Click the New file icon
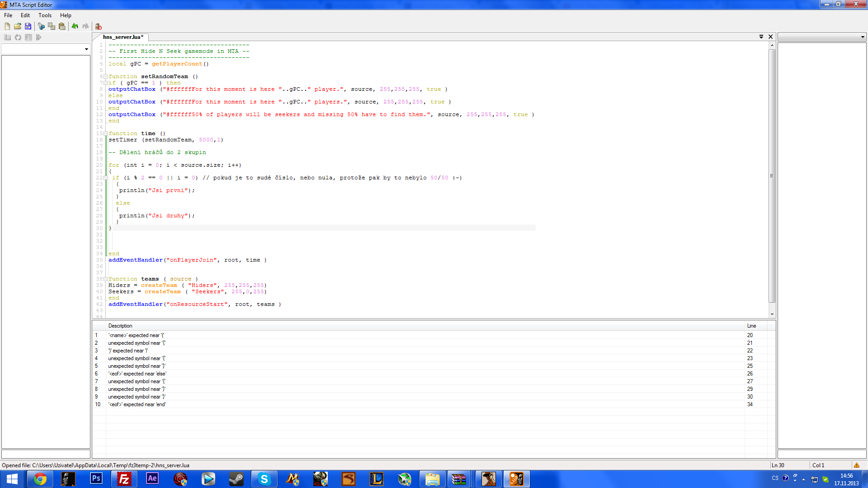 [7, 26]
